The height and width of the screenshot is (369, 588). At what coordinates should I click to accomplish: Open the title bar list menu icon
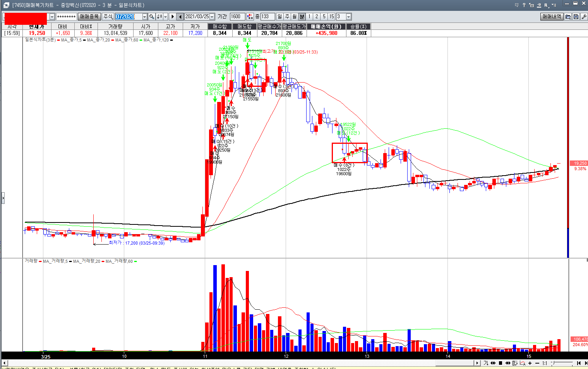click(554, 5)
